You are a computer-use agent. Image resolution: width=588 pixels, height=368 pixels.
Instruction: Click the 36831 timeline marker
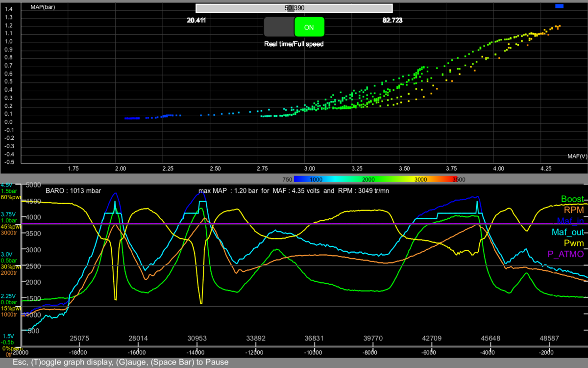click(x=314, y=339)
